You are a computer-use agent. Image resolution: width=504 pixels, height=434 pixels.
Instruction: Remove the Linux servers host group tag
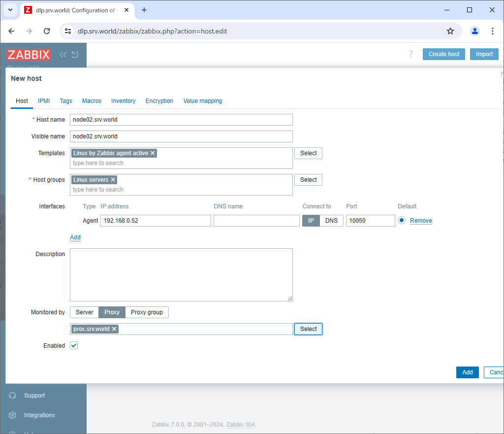(x=113, y=180)
